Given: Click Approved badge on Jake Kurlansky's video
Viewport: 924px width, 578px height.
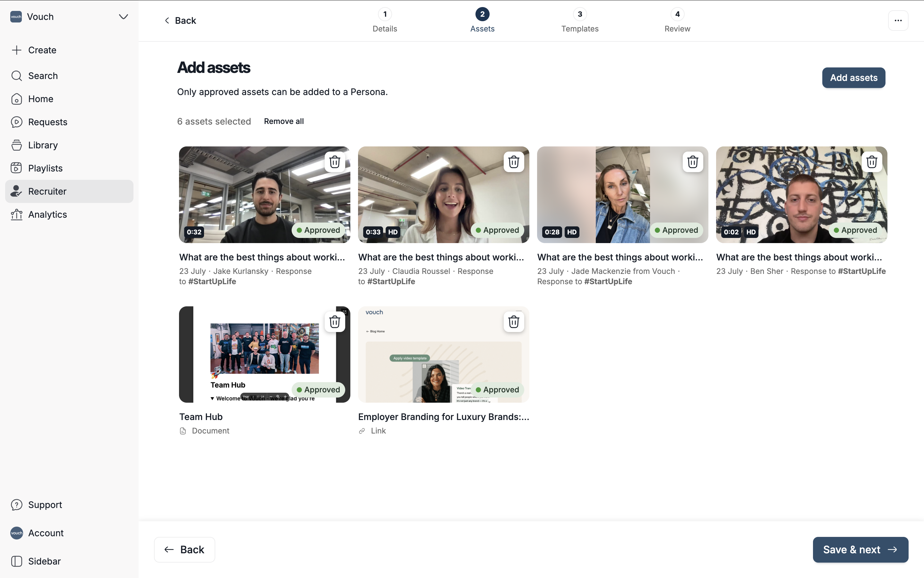Looking at the screenshot, I should pyautogui.click(x=319, y=230).
